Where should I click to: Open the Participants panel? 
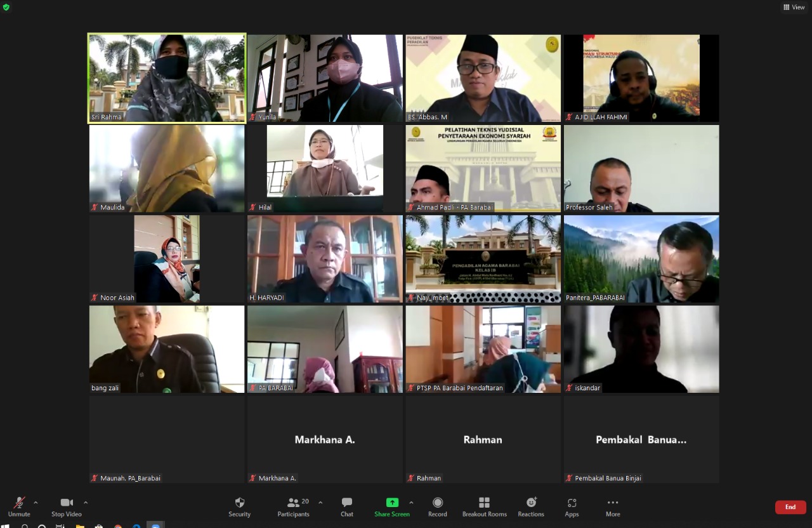[x=293, y=506]
